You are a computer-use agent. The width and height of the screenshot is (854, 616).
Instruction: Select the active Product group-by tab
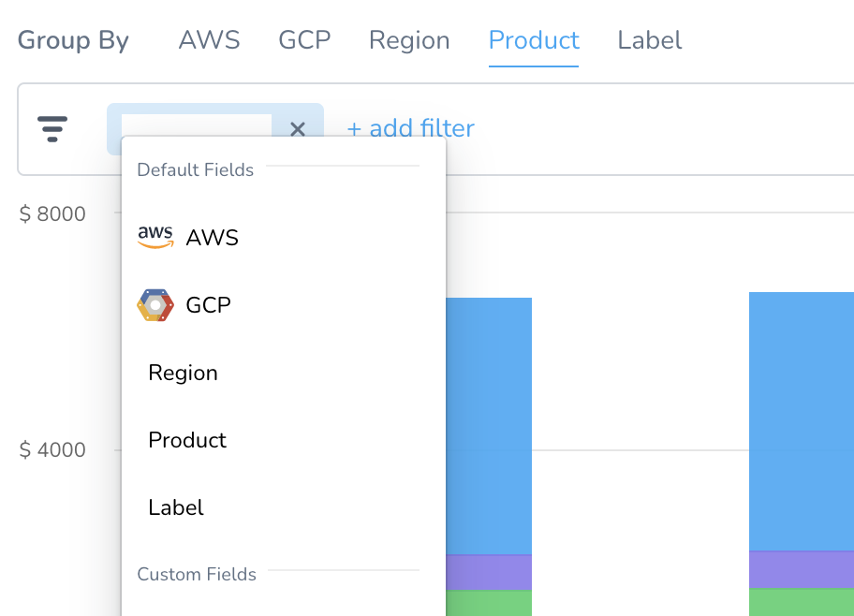(x=534, y=40)
